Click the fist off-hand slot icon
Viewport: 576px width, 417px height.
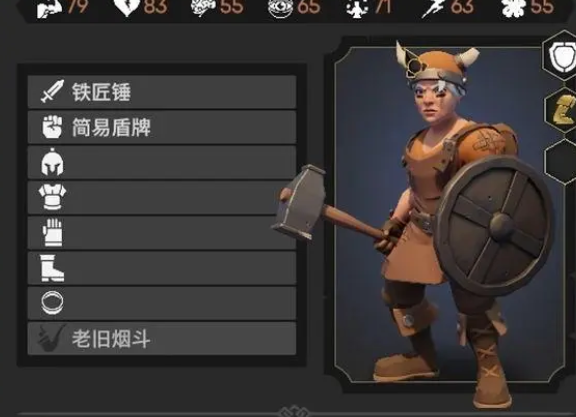click(x=52, y=127)
